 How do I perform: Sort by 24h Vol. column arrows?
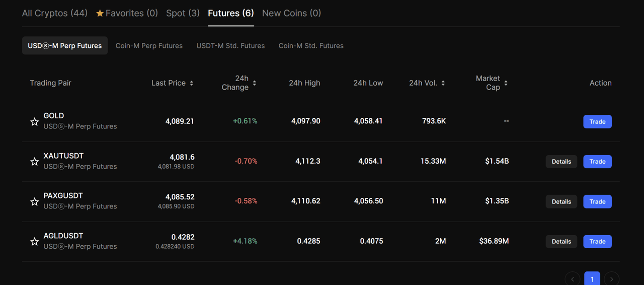click(443, 83)
